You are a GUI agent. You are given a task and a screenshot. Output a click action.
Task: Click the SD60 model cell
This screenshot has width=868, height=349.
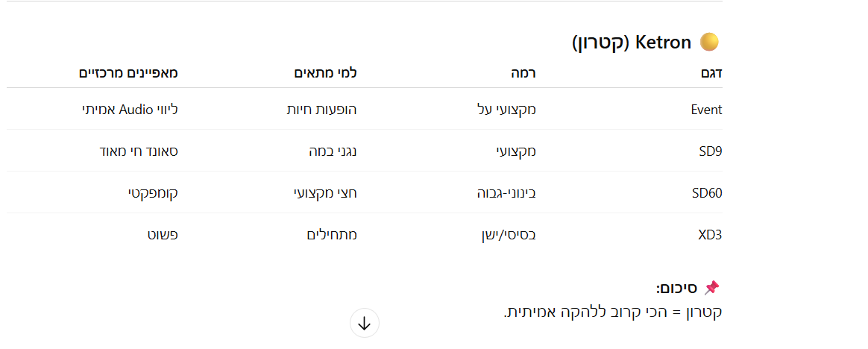pos(707,193)
